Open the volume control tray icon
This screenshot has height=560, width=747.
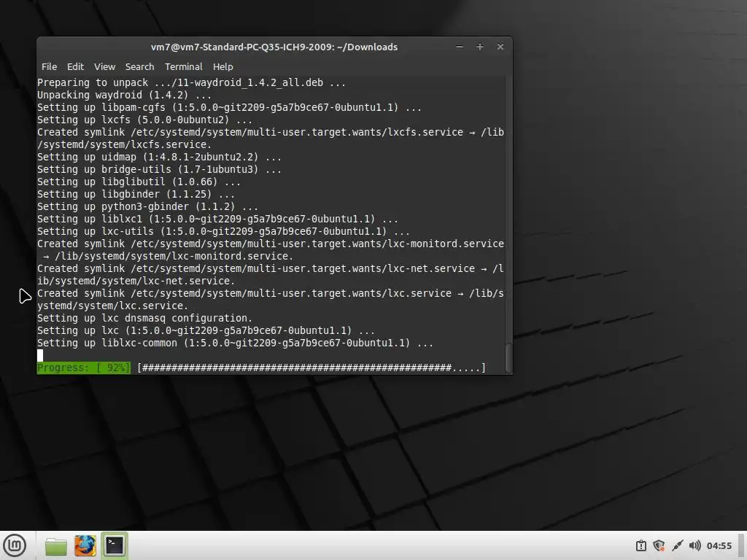pos(694,545)
